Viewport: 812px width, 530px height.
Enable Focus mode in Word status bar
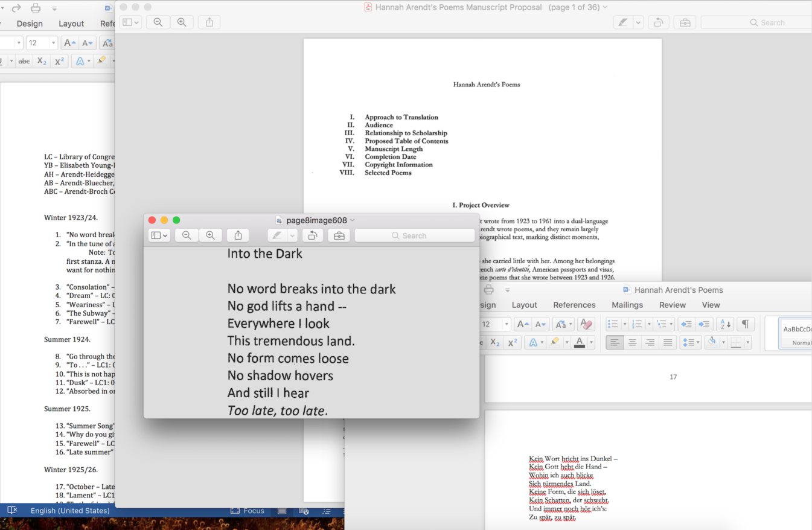point(248,511)
